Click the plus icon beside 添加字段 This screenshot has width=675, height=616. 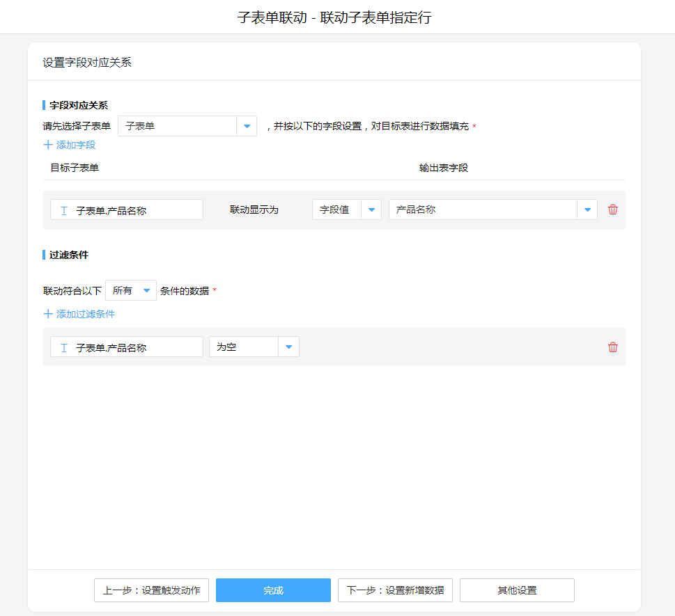pos(48,145)
